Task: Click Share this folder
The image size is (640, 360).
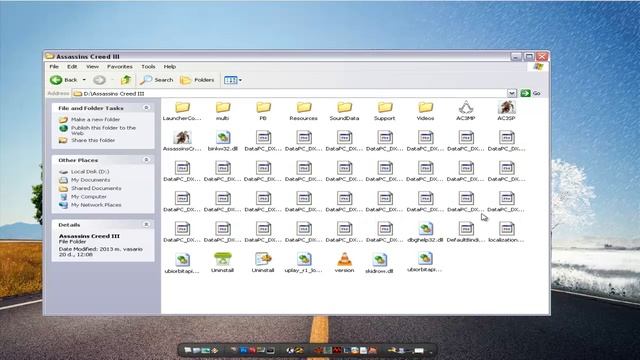Action: coord(87,140)
